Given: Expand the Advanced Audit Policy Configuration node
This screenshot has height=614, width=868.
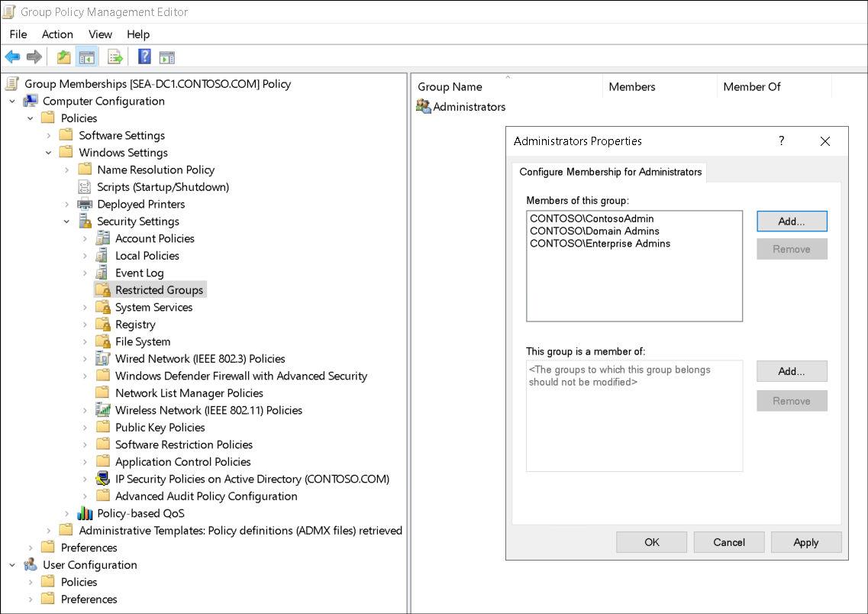Looking at the screenshot, I should point(85,496).
